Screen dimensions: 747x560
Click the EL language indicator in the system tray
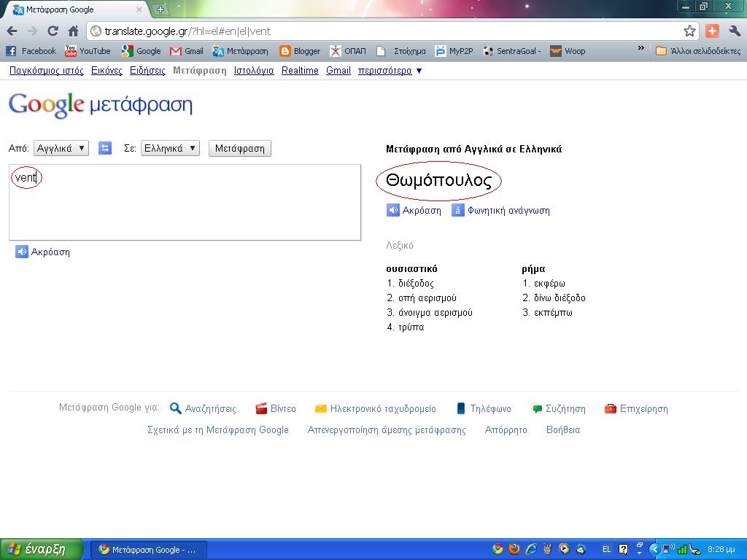pos(606,549)
